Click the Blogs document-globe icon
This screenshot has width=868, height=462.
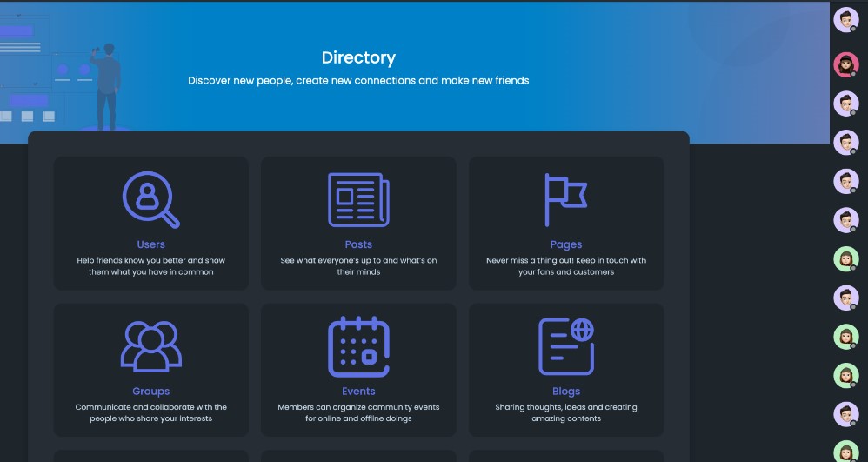pos(565,346)
